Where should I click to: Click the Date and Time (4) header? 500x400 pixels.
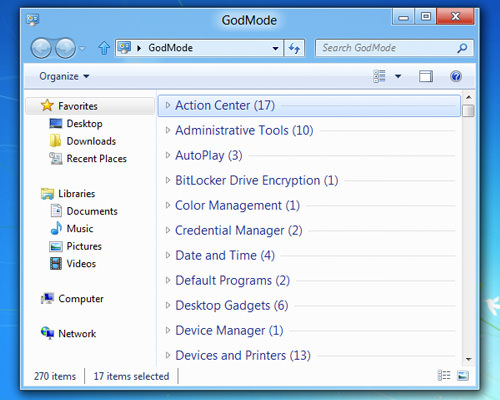225,256
